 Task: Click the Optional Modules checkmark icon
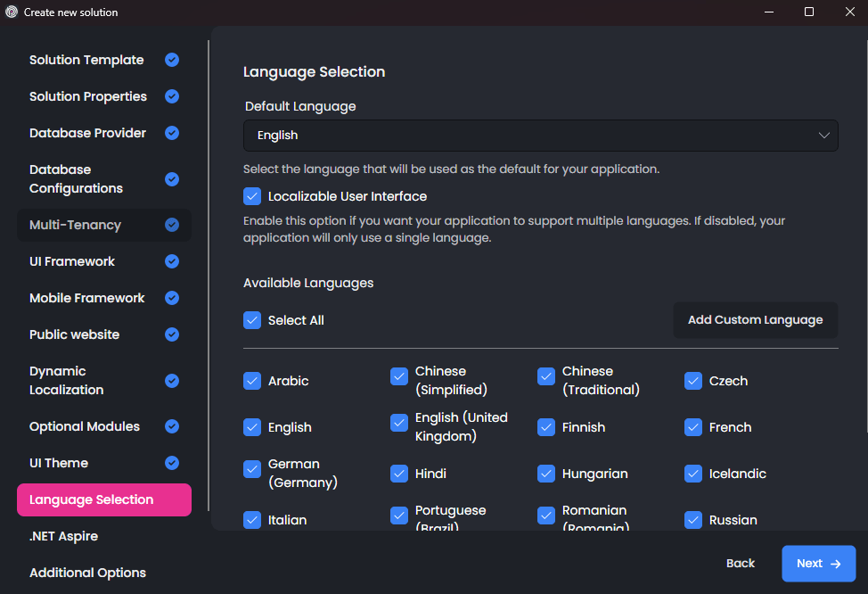[x=171, y=426]
